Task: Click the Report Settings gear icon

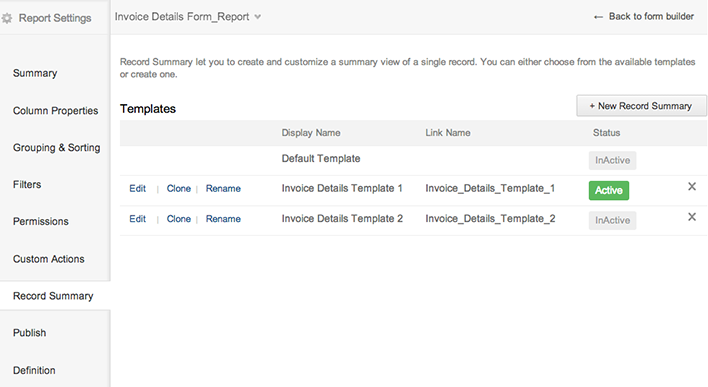Action: click(6, 18)
